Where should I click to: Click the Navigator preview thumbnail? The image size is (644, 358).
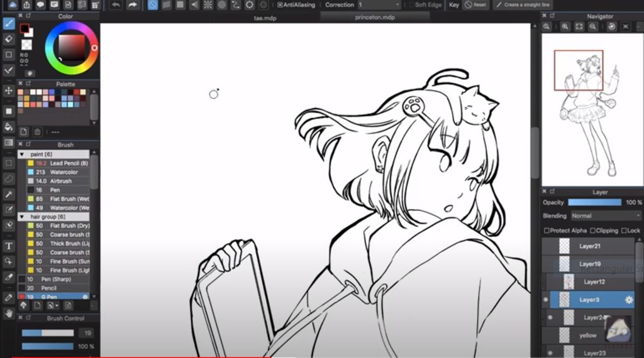pos(592,110)
